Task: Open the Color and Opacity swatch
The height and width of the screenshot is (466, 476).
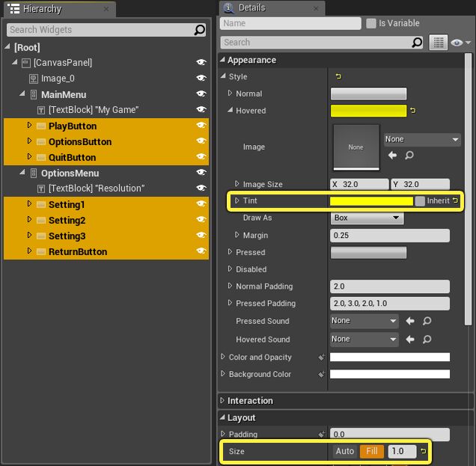Action: pyautogui.click(x=390, y=357)
